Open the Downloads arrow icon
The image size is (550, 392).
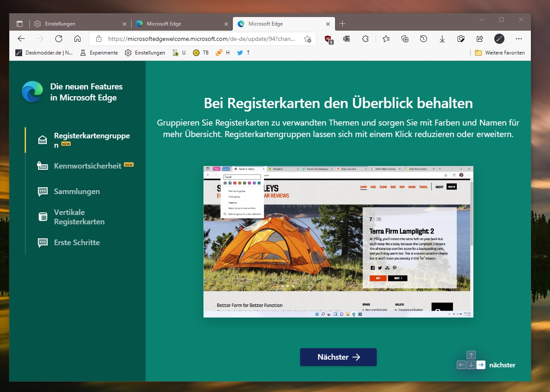click(x=442, y=39)
